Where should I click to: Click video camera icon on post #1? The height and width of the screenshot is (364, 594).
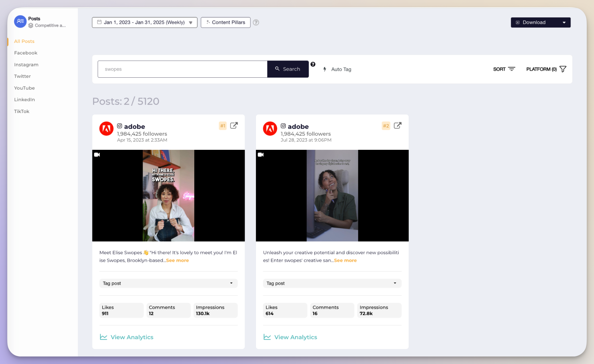[97, 155]
